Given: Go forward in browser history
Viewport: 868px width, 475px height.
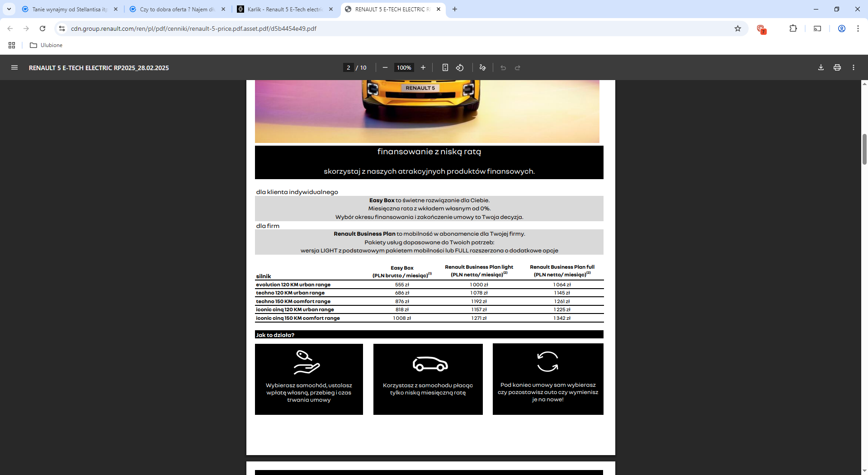Looking at the screenshot, I should 26,28.
